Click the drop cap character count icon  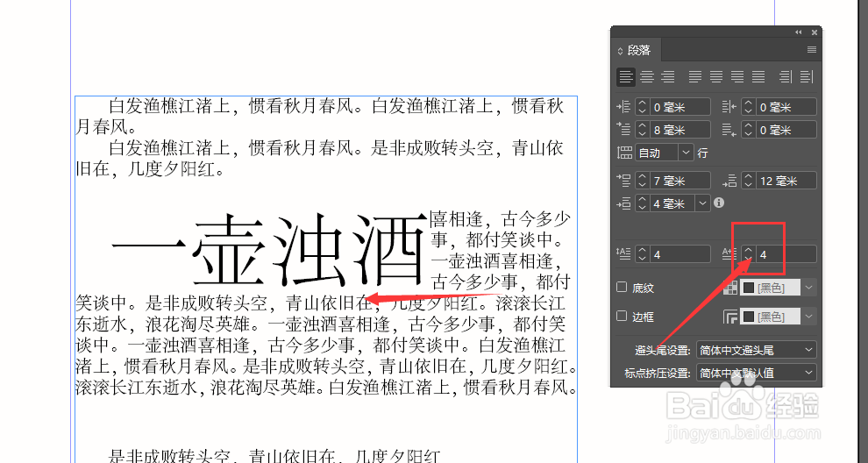(x=729, y=253)
